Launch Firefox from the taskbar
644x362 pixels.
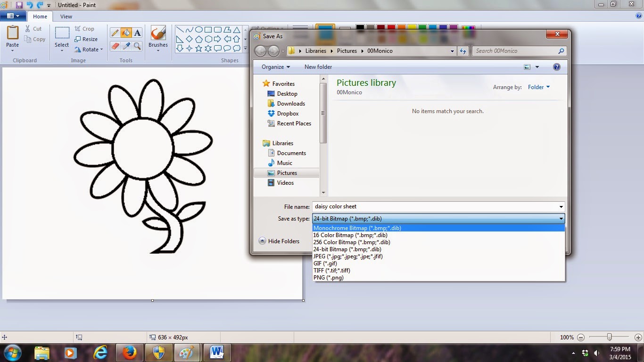point(129,352)
